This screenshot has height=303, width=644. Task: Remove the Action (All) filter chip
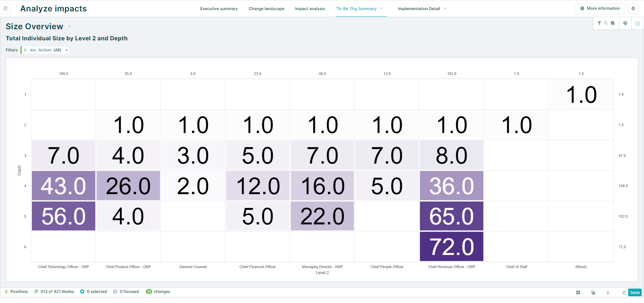(x=67, y=50)
